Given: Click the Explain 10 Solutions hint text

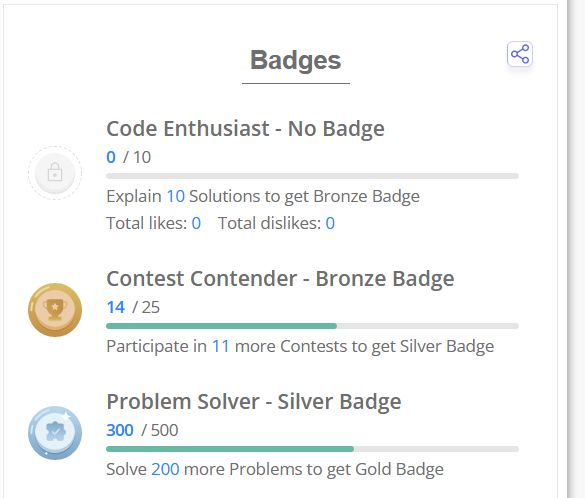Looking at the screenshot, I should click(x=263, y=197).
